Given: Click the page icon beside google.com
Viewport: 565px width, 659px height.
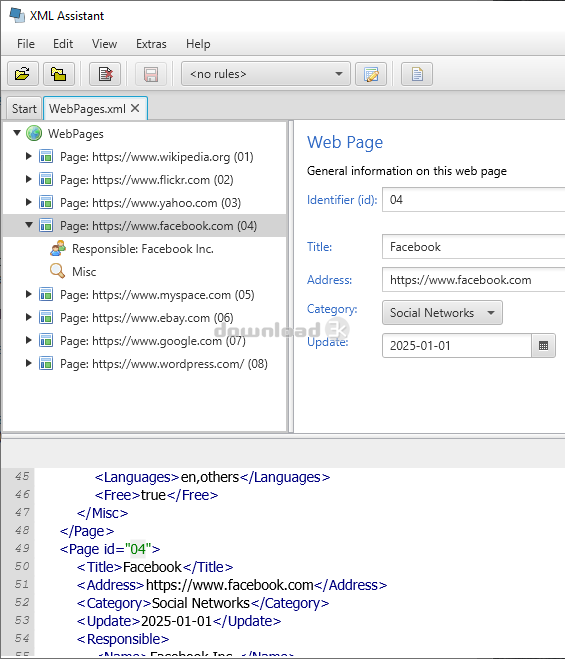Looking at the screenshot, I should 46,340.
